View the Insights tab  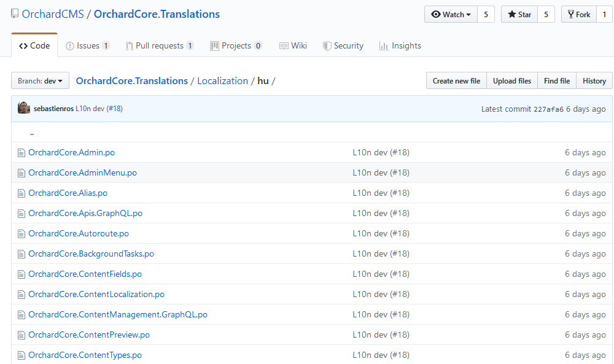[400, 46]
